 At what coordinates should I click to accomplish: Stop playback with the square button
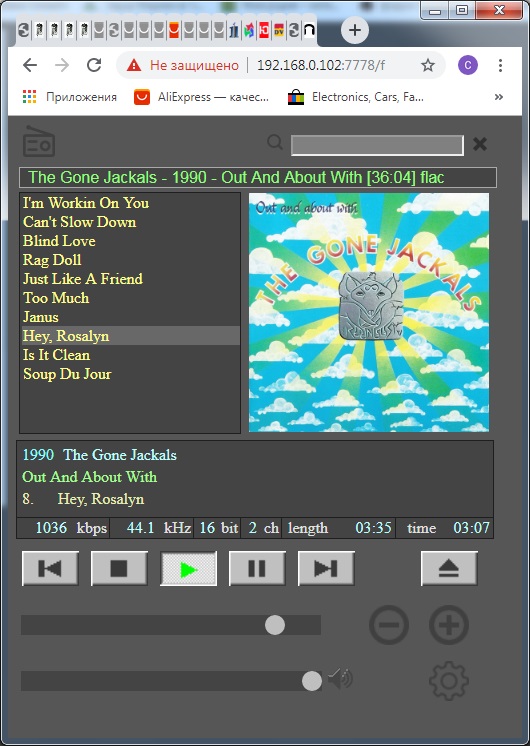pos(119,569)
